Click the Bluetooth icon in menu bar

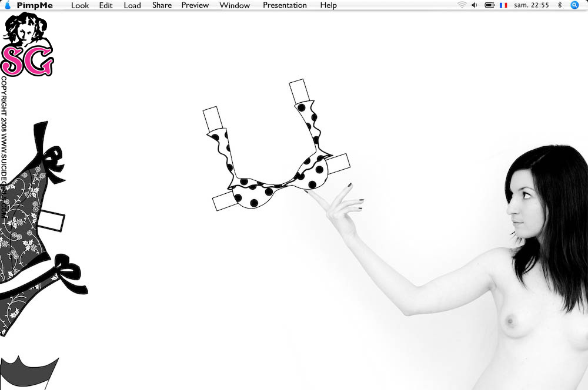click(560, 5)
